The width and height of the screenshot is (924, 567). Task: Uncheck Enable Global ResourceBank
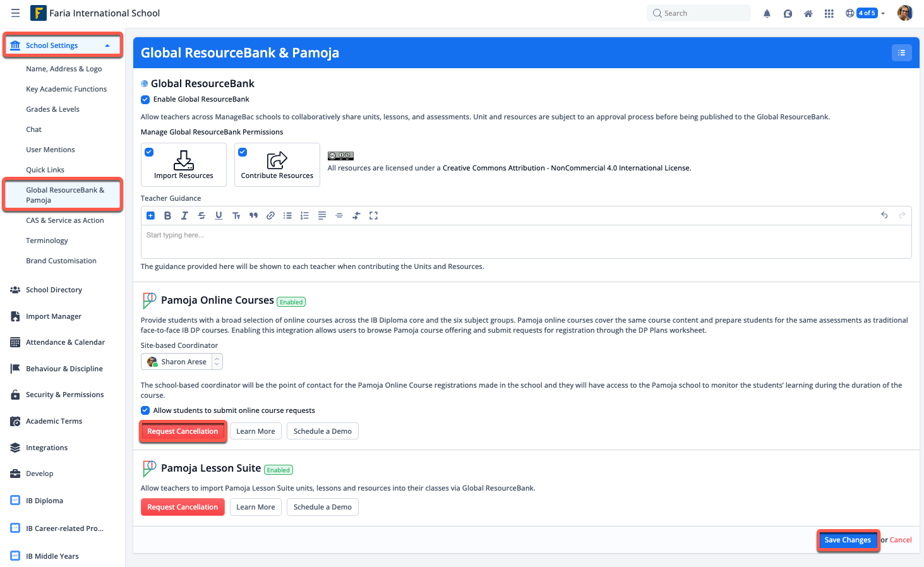point(145,99)
